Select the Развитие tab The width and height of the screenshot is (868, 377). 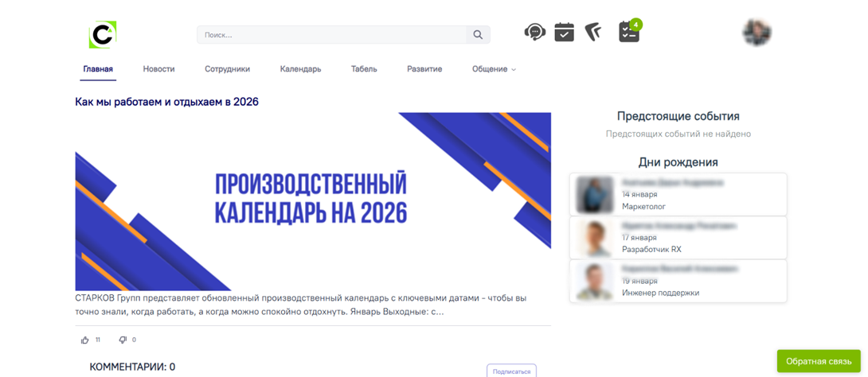click(x=424, y=69)
